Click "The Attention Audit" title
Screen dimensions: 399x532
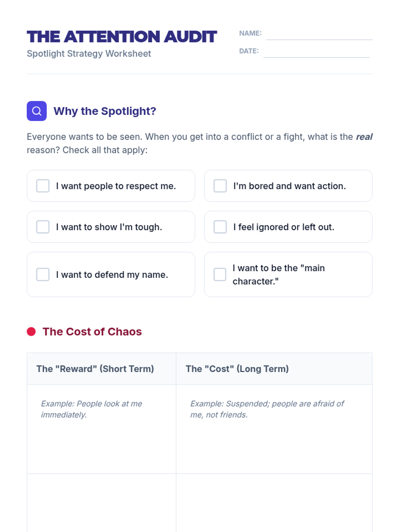(x=122, y=37)
